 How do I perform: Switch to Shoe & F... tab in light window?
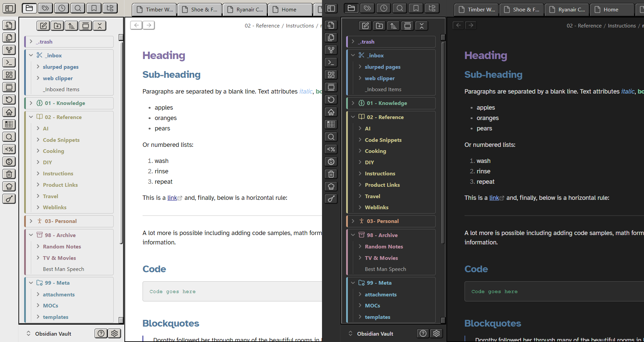200,9
